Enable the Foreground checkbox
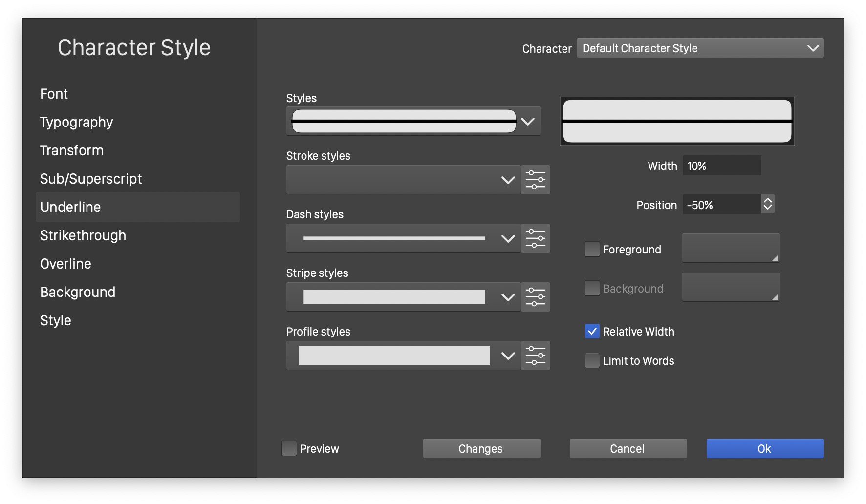 (x=592, y=249)
